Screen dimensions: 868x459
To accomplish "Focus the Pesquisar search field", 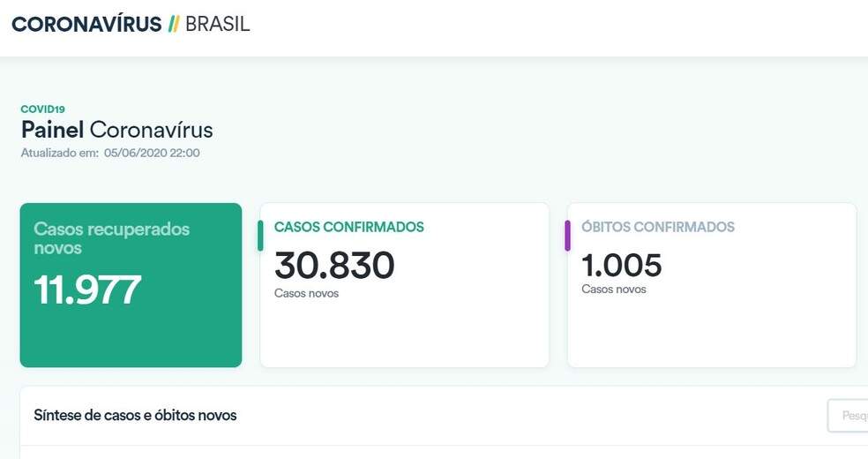I will click(848, 415).
